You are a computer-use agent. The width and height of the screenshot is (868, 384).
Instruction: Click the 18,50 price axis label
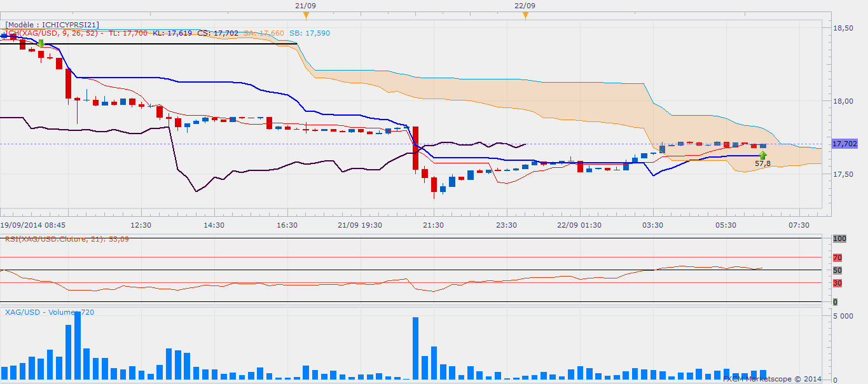click(x=843, y=29)
